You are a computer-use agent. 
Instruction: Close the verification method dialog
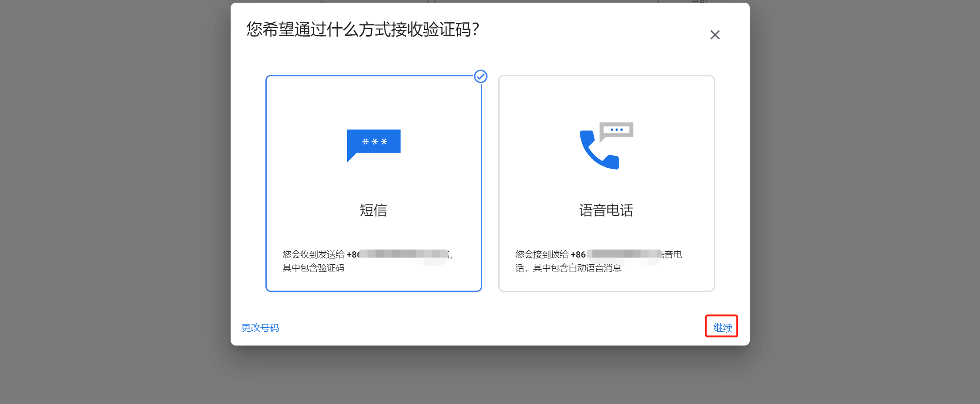(715, 35)
